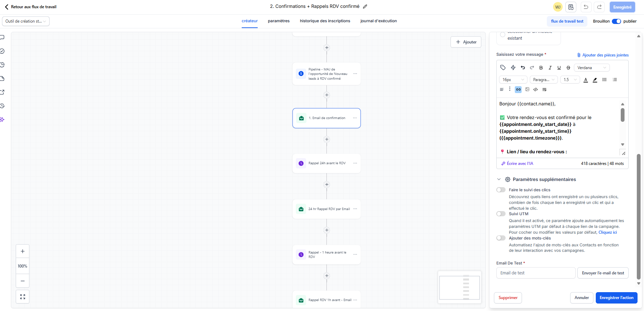This screenshot has height=311, width=644.
Task: Open the Verdana font dropdown
Action: coord(591,68)
